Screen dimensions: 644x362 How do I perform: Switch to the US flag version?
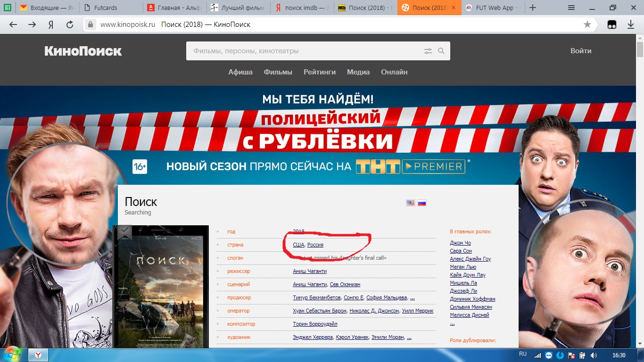(x=411, y=203)
